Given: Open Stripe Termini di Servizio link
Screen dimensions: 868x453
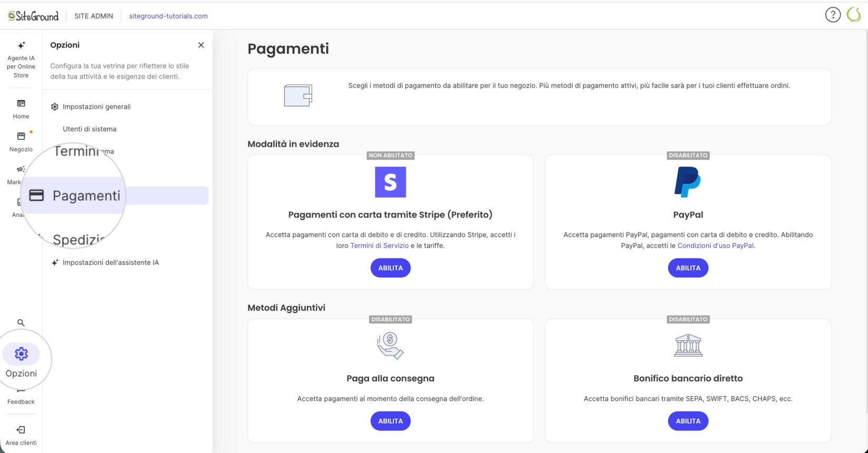Looking at the screenshot, I should tap(380, 245).
